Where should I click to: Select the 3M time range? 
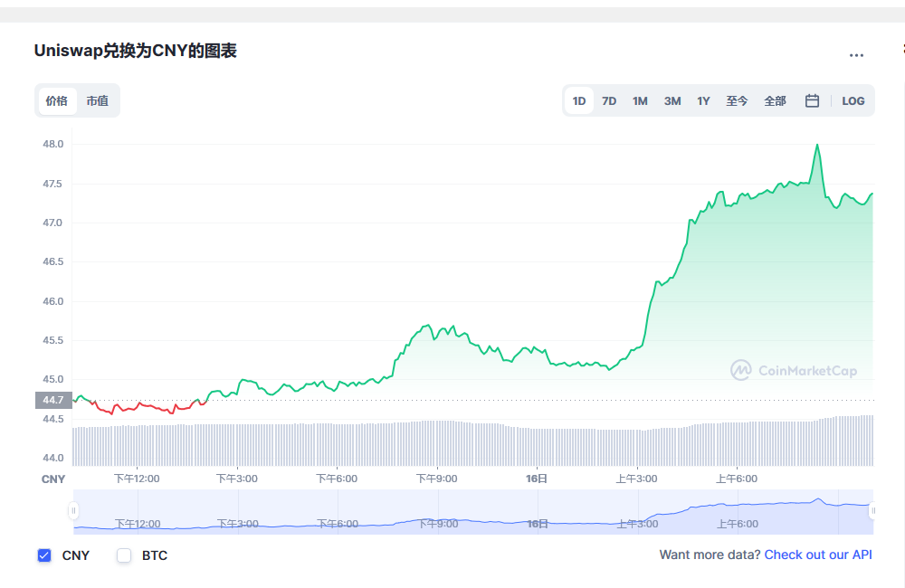pyautogui.click(x=672, y=101)
